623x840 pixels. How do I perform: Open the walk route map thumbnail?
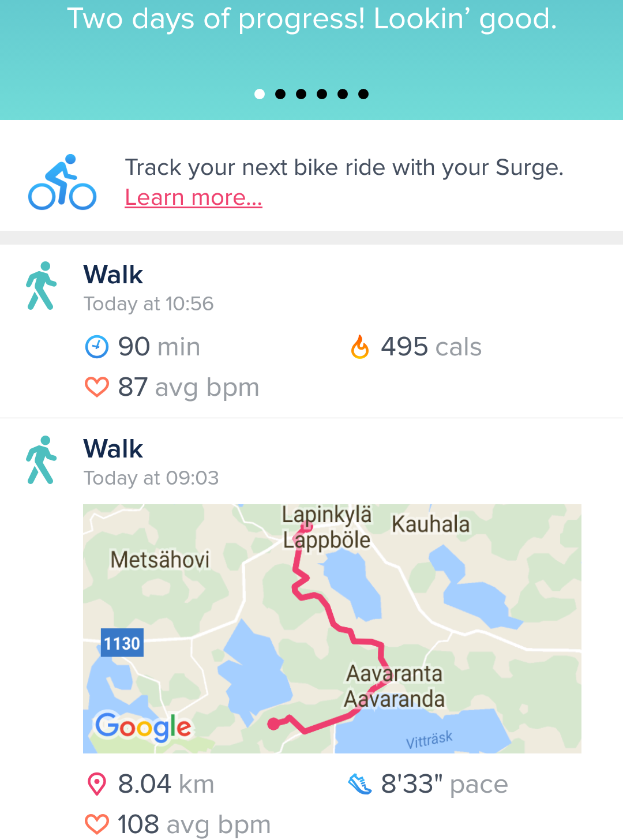(x=332, y=628)
